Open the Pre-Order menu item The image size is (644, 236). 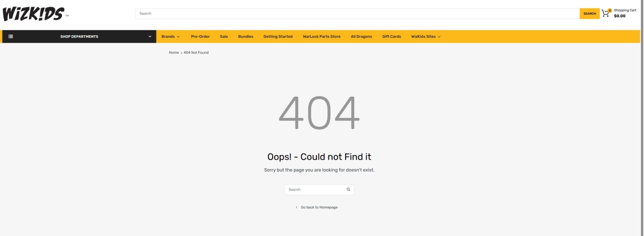200,36
